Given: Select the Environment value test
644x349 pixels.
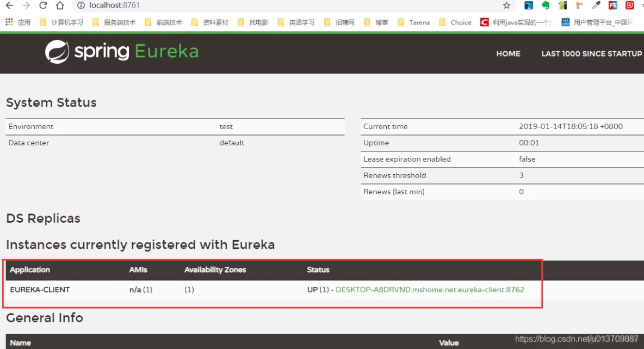Looking at the screenshot, I should coord(226,127).
